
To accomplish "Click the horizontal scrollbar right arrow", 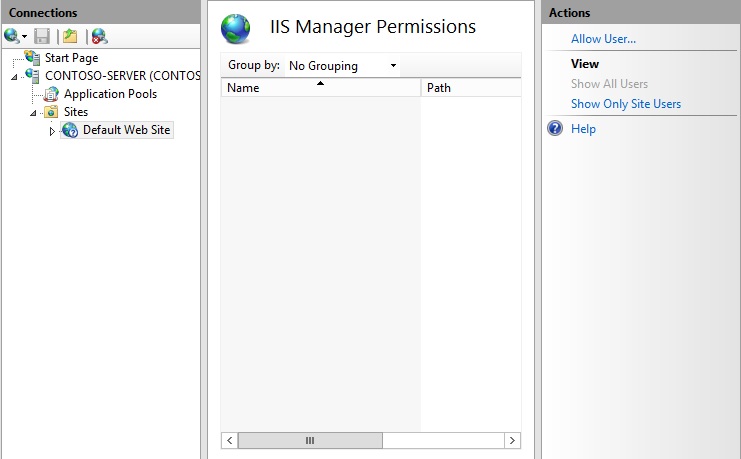I will (x=512, y=440).
